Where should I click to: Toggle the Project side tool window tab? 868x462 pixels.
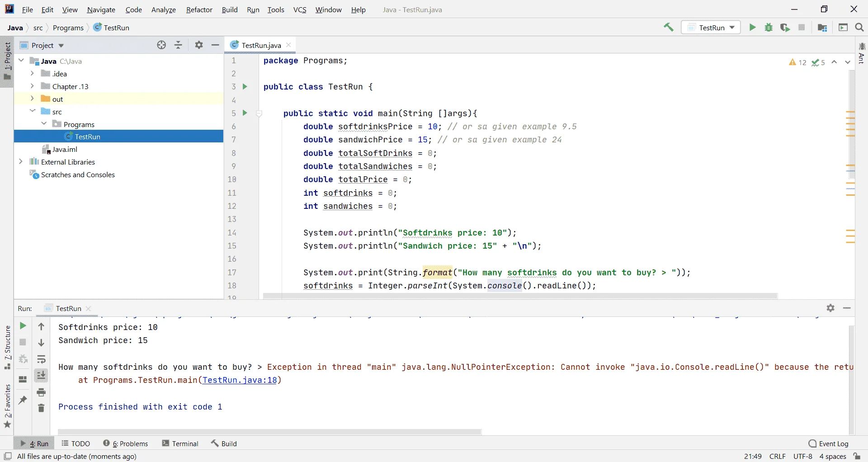[7, 61]
